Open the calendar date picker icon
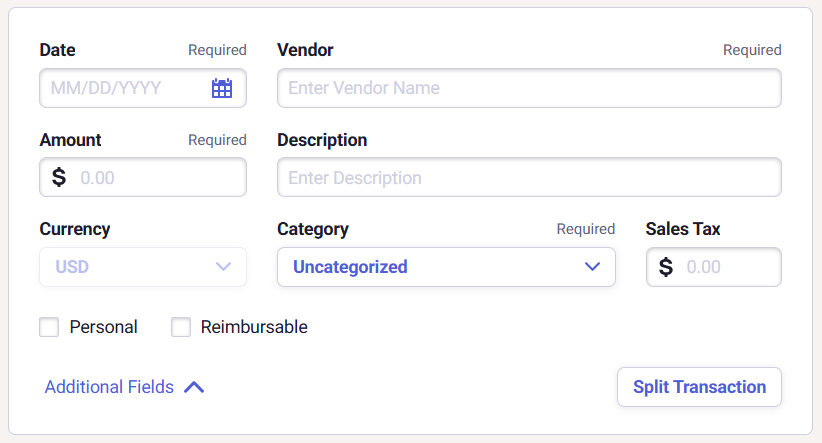This screenshot has height=443, width=822. pos(222,88)
